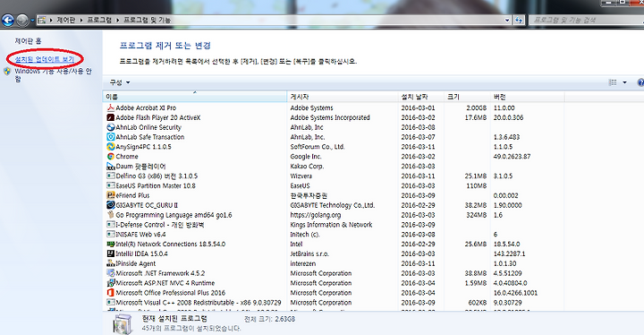The height and width of the screenshot is (335, 644).
Task: Click the 프로그램 breadcrumb segment
Action: [99, 20]
